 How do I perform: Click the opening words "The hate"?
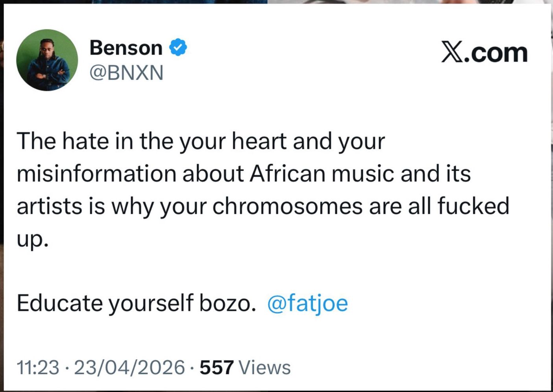click(63, 141)
